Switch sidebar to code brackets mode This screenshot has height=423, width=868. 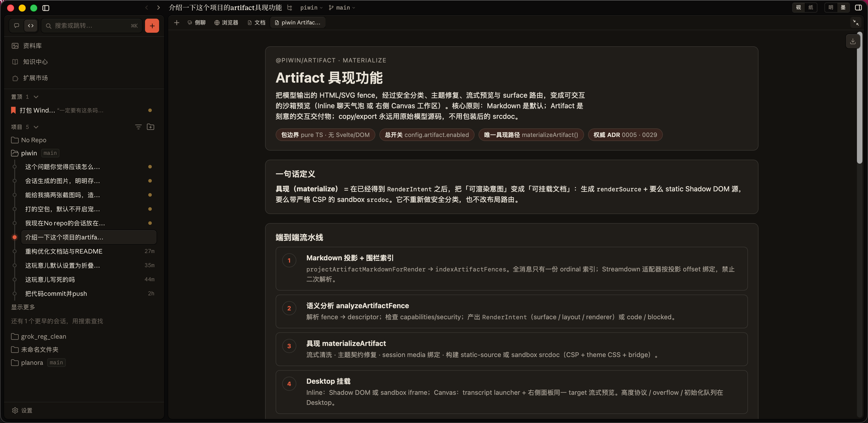31,26
